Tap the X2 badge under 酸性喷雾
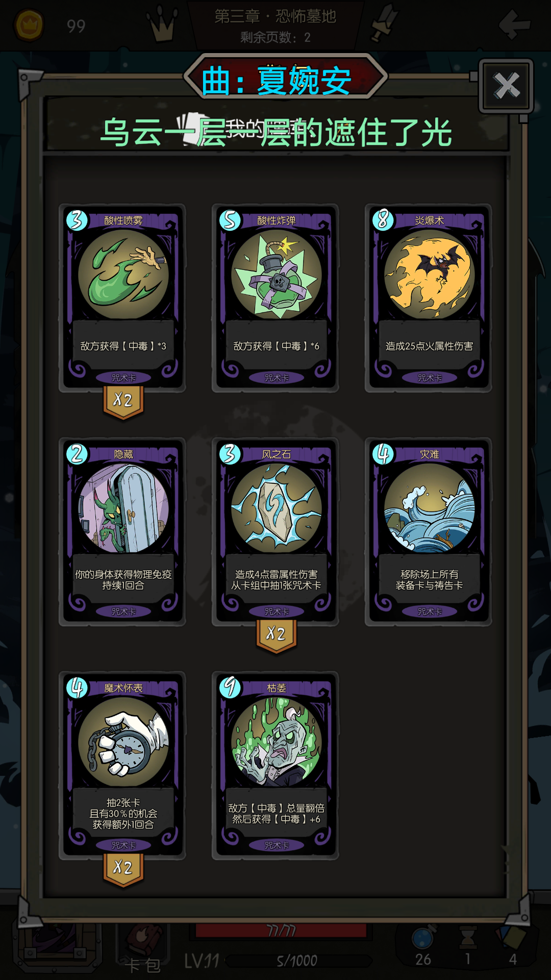551x980 pixels. coord(123,402)
